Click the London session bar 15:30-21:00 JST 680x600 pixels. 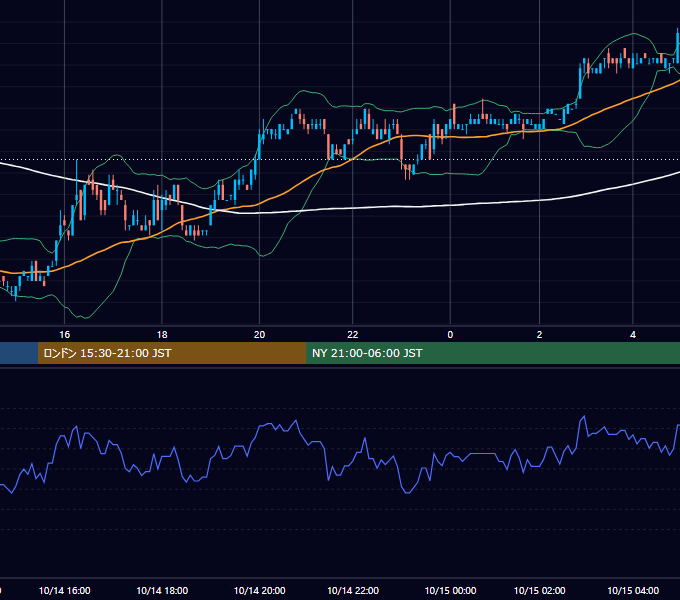(x=172, y=353)
